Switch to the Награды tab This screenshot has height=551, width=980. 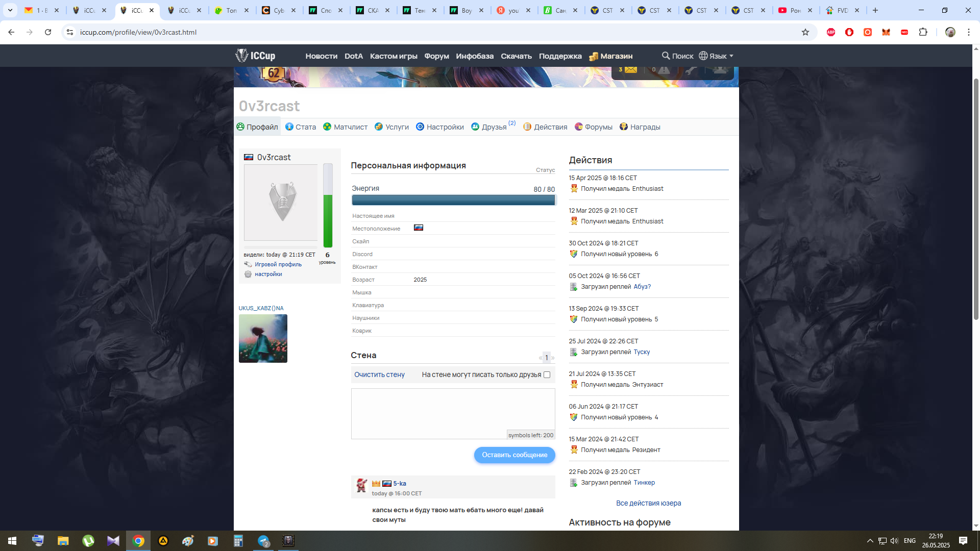(640, 127)
